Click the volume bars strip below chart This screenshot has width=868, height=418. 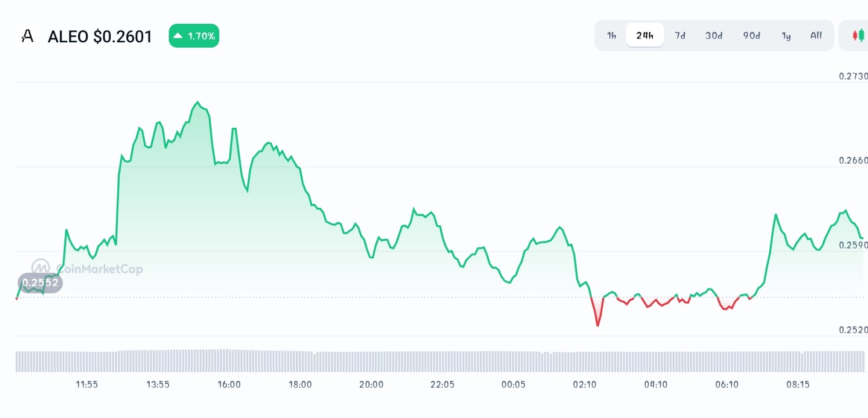440,361
